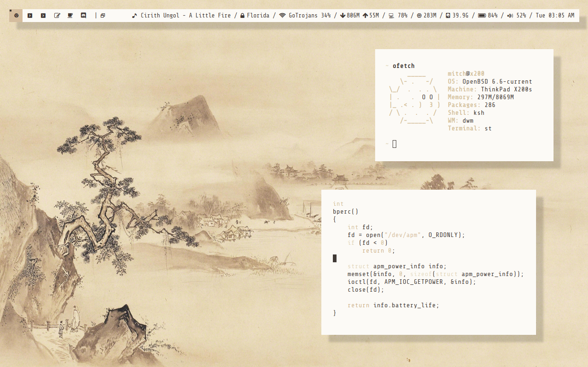Click the Packages: 286 line
Viewport: 588px width, 367px height.
click(472, 105)
